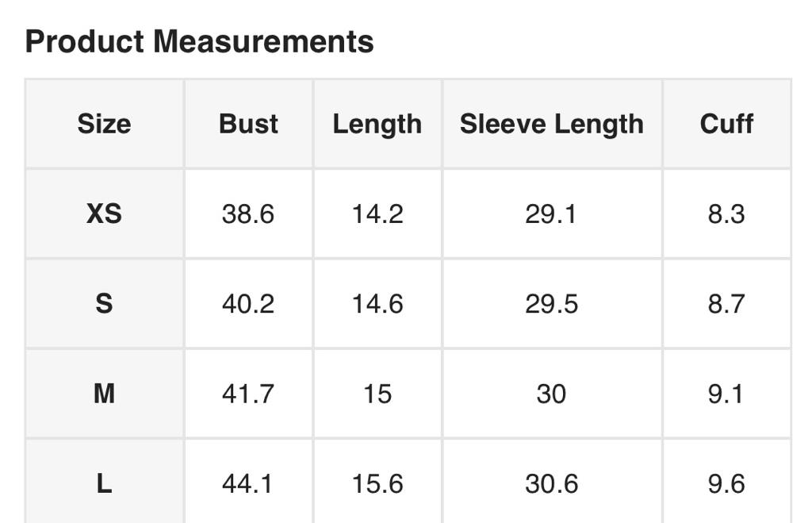812x523 pixels.
Task: Select the Length column header
Action: click(377, 124)
